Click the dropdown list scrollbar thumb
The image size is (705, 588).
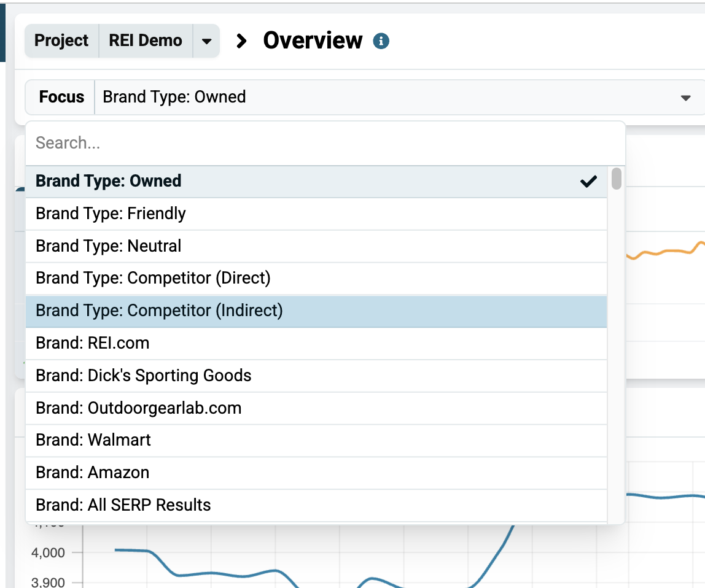pyautogui.click(x=617, y=179)
